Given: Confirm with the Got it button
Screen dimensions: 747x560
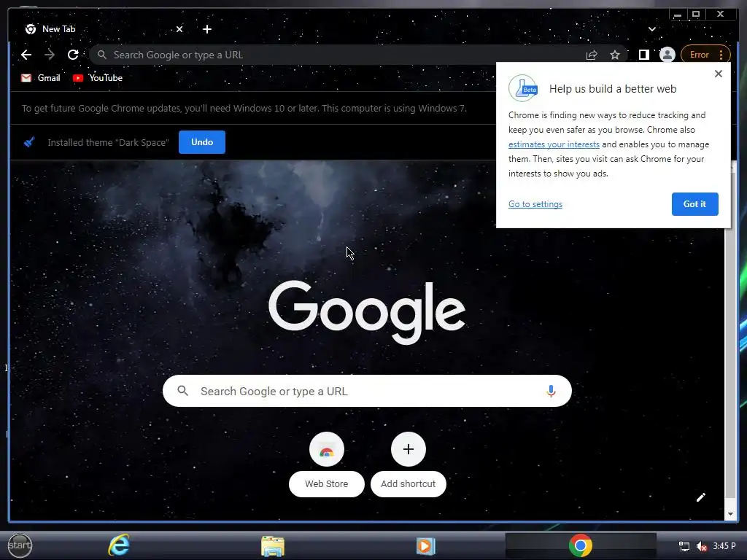Looking at the screenshot, I should pos(694,204).
